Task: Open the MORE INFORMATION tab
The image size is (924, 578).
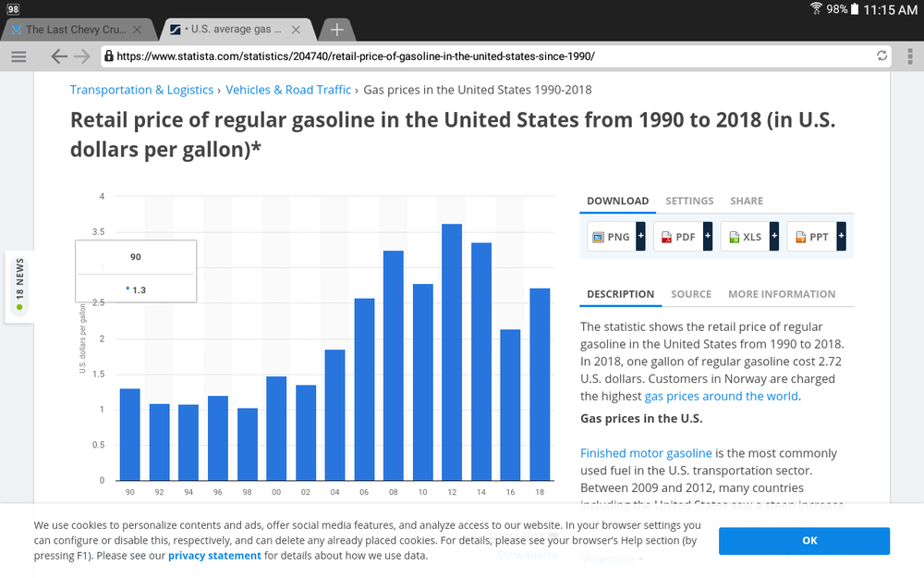Action: [x=782, y=294]
